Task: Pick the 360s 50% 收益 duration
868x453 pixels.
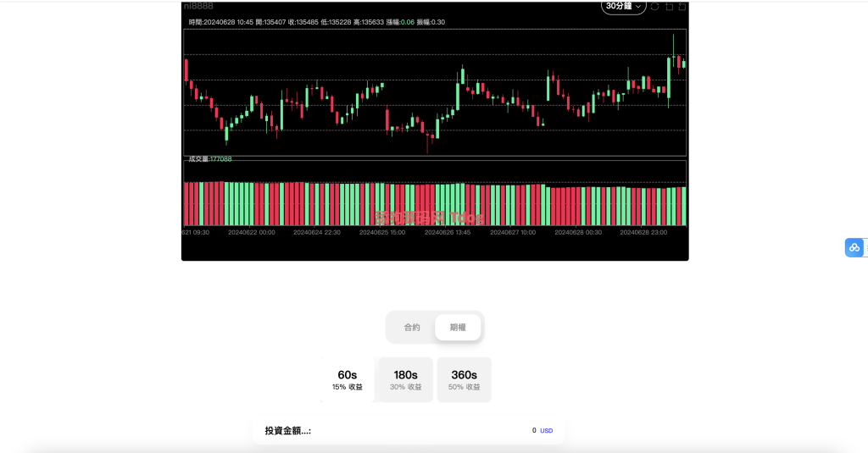Action: click(x=464, y=379)
